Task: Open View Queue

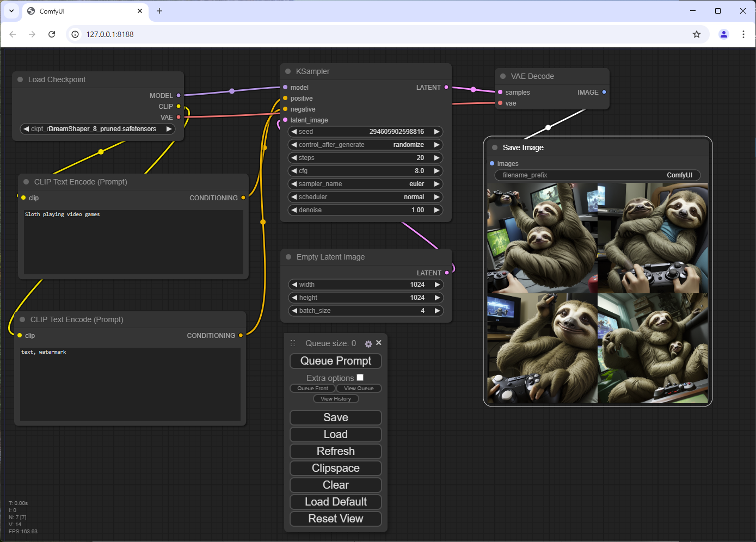Action: click(359, 389)
